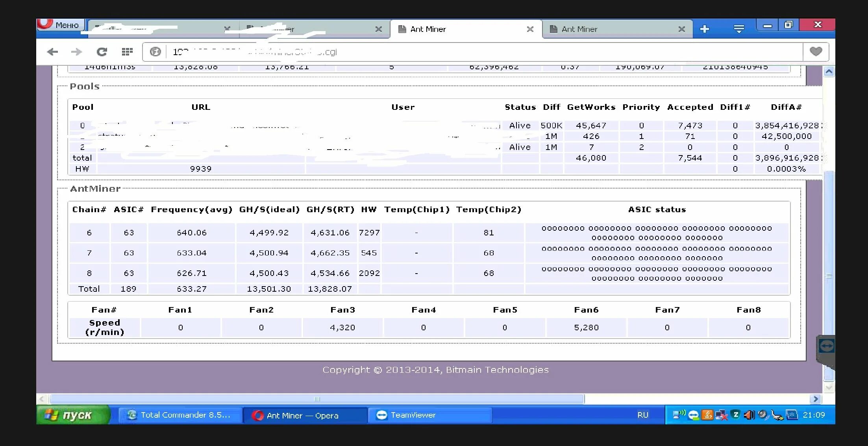Click the volume speaker tray icon
The width and height of the screenshot is (868, 446).
pos(748,415)
